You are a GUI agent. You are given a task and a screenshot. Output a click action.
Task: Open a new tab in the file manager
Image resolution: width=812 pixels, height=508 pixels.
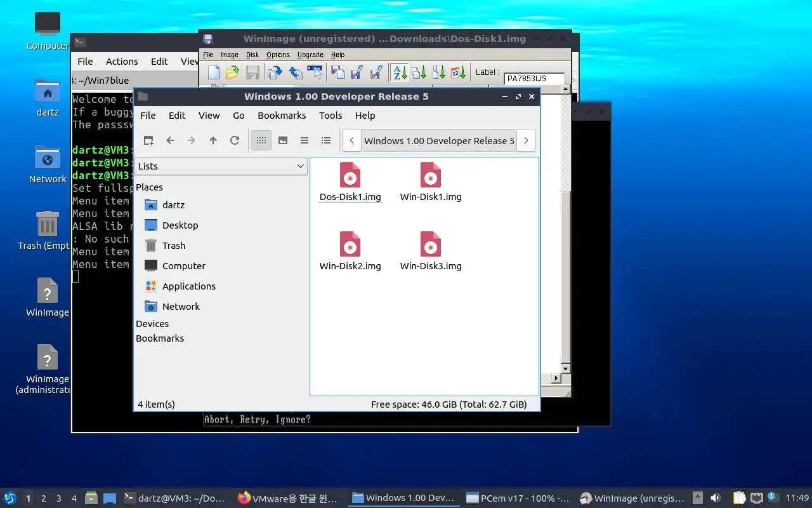point(148,140)
